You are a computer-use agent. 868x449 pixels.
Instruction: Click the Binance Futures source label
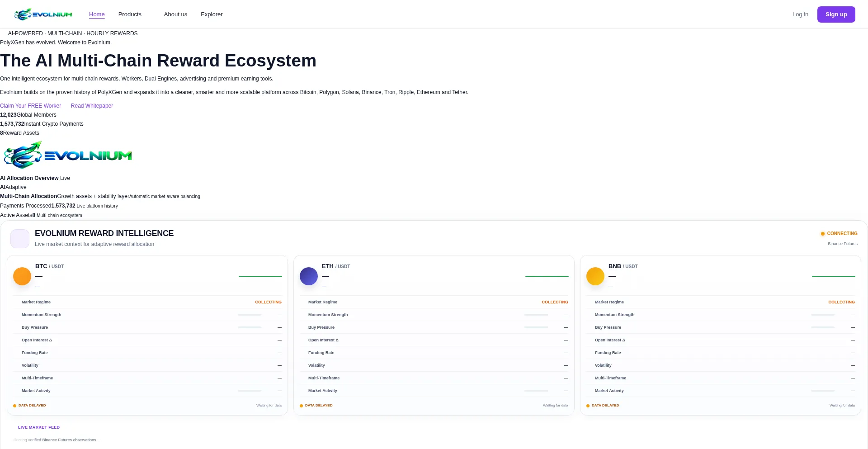[x=843, y=244]
